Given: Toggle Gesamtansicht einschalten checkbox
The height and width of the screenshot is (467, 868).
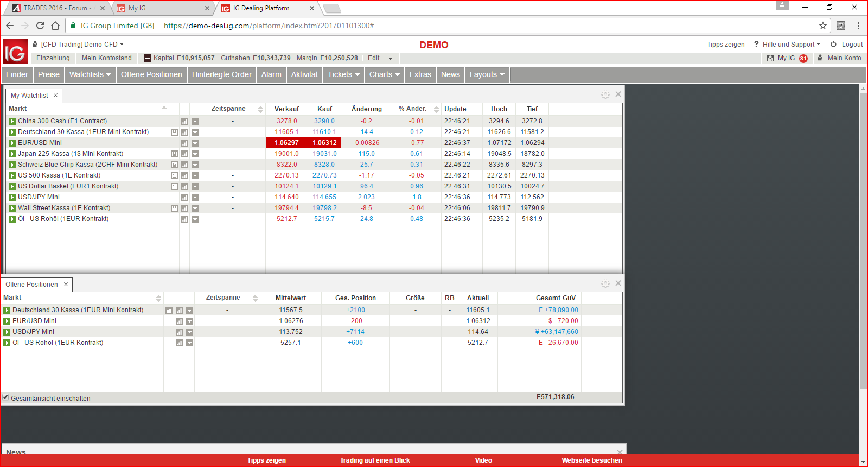Looking at the screenshot, I should (x=5, y=397).
